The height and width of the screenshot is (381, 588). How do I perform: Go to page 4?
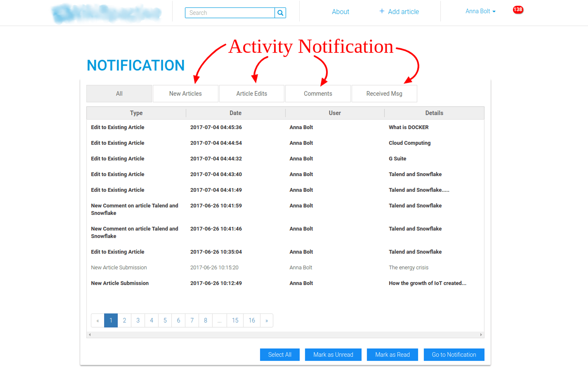tap(151, 320)
